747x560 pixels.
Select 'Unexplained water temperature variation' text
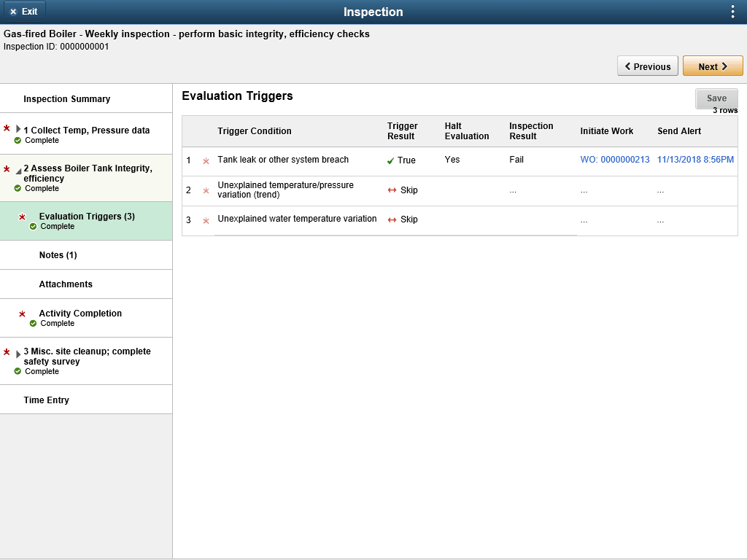pos(297,219)
